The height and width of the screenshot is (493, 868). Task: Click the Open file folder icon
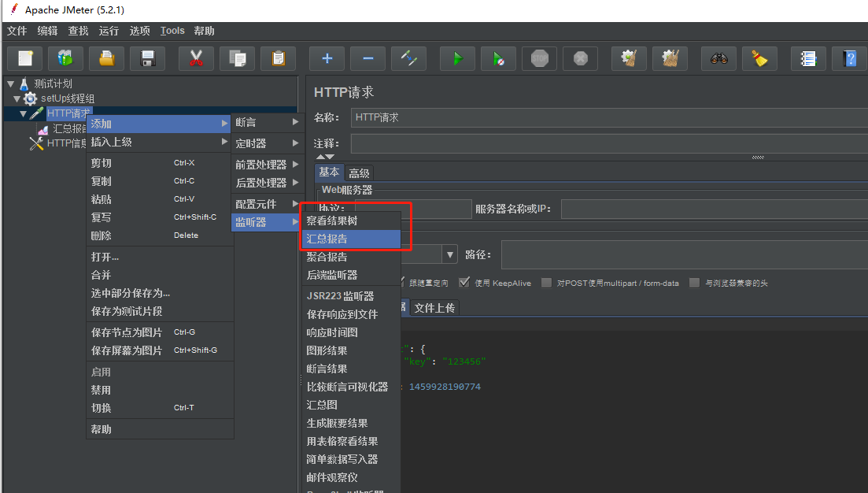107,58
